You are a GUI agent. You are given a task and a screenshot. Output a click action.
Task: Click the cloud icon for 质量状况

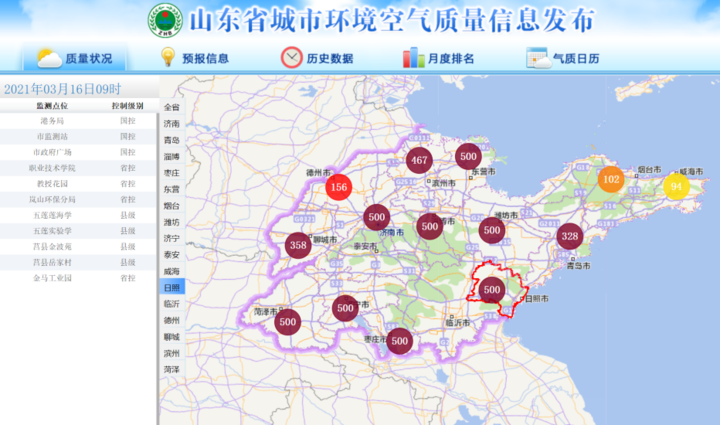coord(49,58)
